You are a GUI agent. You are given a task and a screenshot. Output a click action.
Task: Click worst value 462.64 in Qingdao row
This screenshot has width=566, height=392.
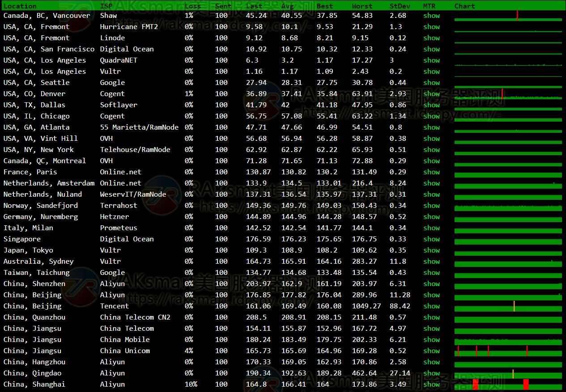tap(365, 373)
